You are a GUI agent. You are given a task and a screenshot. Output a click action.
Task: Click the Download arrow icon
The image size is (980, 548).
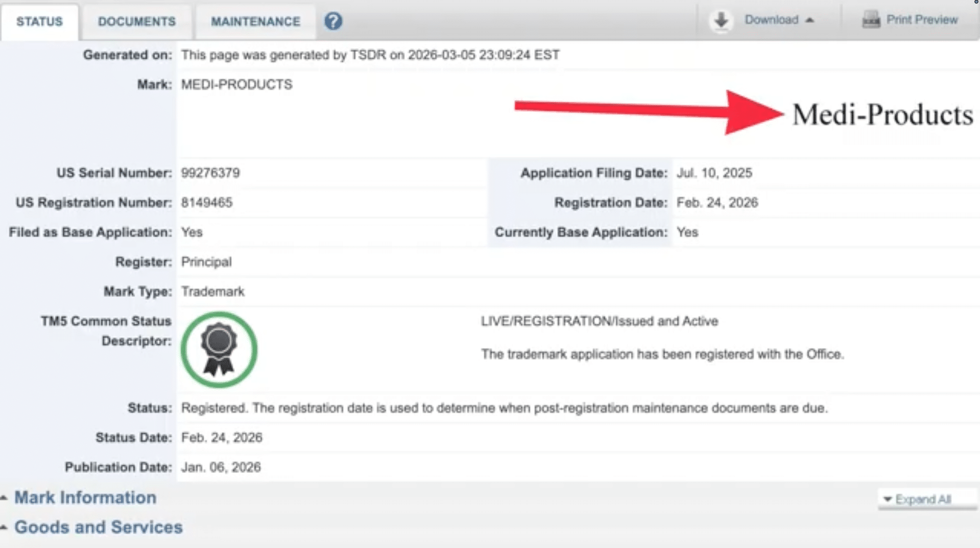(x=721, y=20)
